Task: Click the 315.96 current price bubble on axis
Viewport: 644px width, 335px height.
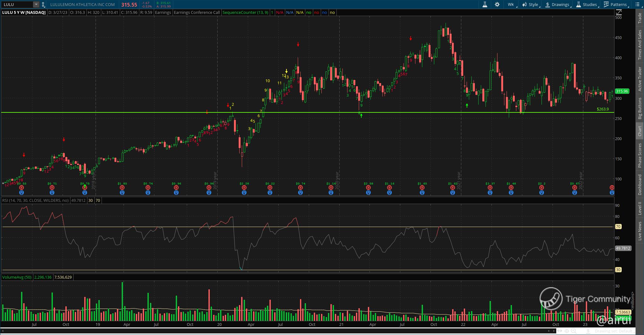Action: pos(622,91)
